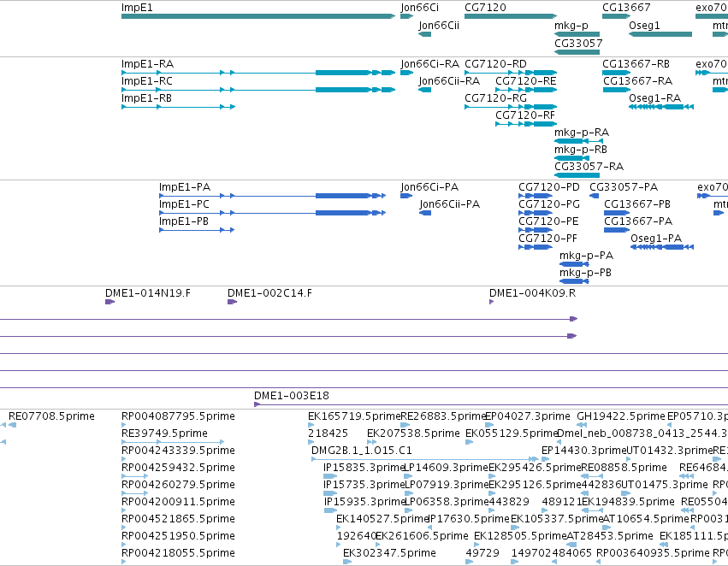Select the Jon66Ci-RA transcript label
This screenshot has height=566, width=728.
point(430,63)
